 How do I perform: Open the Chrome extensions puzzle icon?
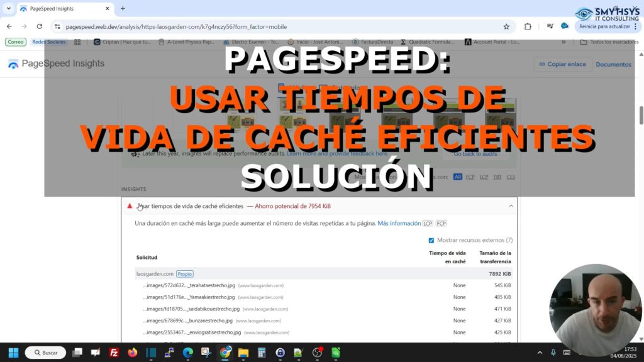click(528, 26)
